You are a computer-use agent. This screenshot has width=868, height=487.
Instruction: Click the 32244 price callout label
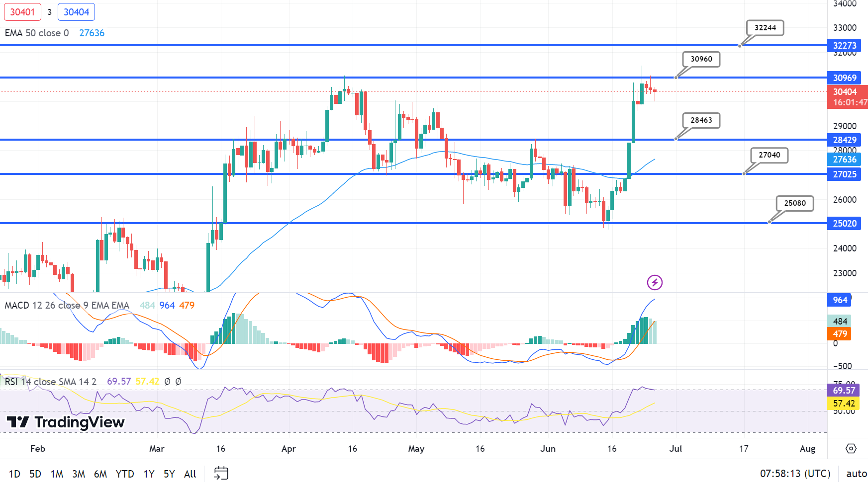coord(765,28)
